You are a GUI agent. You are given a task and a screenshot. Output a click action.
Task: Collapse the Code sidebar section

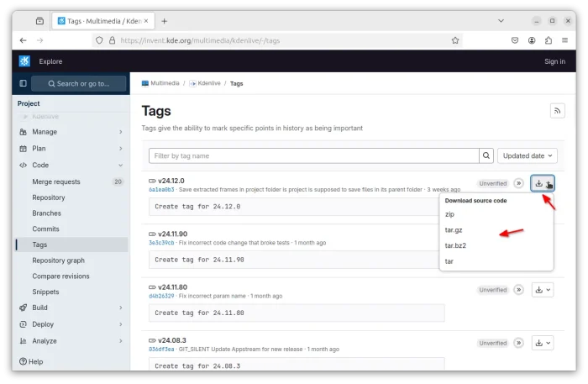(120, 166)
